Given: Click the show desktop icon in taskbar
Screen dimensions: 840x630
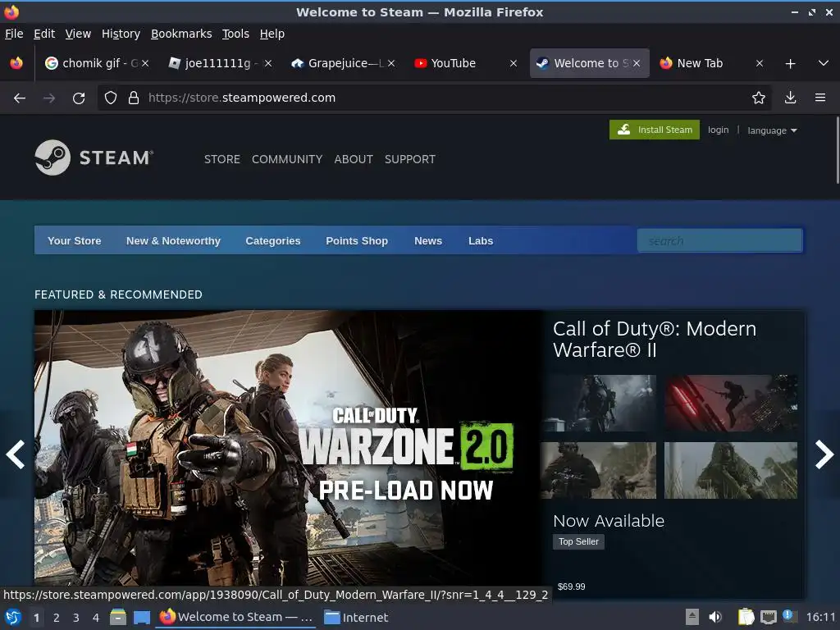Looking at the screenshot, I should [x=141, y=618].
